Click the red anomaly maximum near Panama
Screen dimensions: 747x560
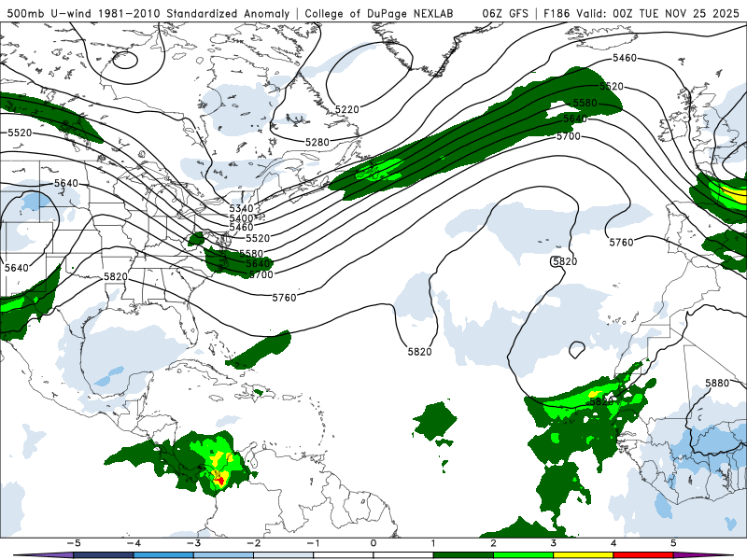[x=219, y=480]
